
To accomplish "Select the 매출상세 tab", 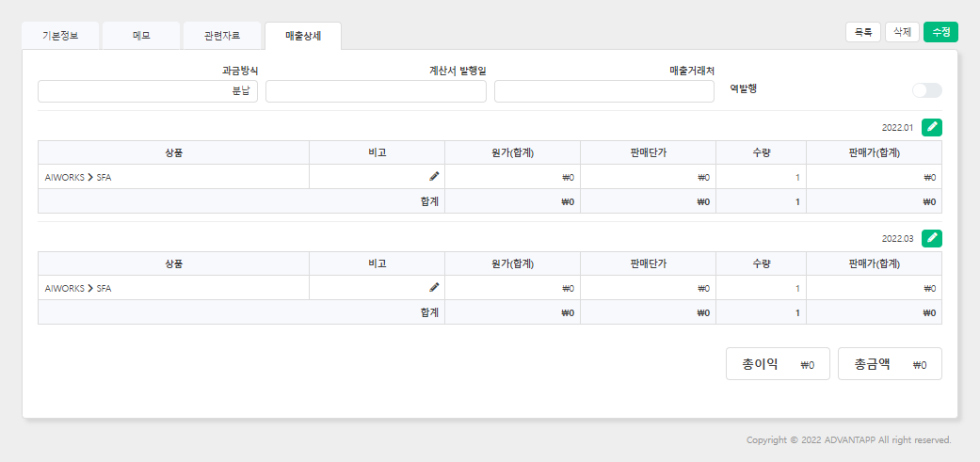I will (x=303, y=36).
